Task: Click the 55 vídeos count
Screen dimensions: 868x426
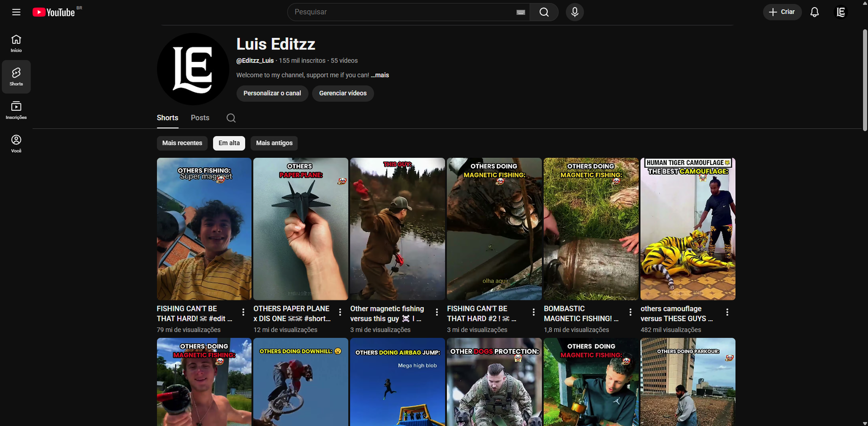Action: click(x=344, y=61)
